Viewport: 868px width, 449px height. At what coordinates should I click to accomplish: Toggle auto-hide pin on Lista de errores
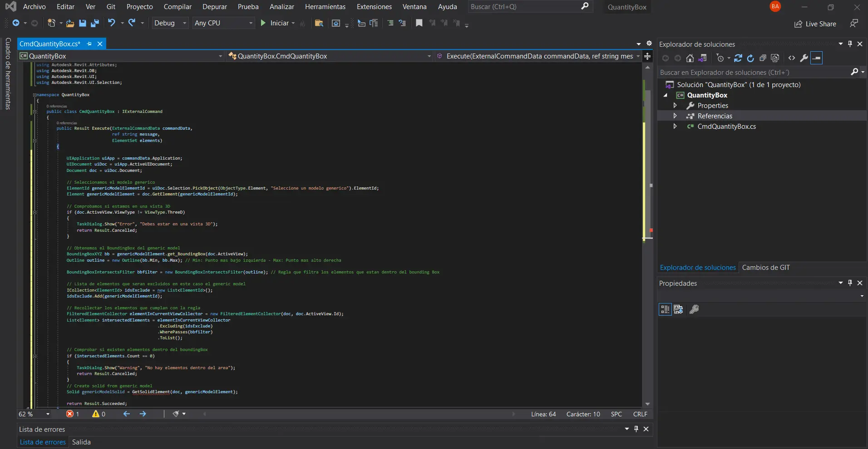[x=636, y=429]
